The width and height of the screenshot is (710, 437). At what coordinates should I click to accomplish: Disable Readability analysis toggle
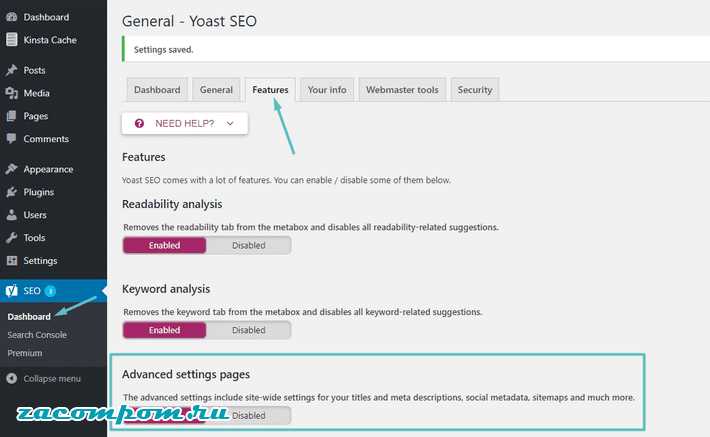point(248,245)
